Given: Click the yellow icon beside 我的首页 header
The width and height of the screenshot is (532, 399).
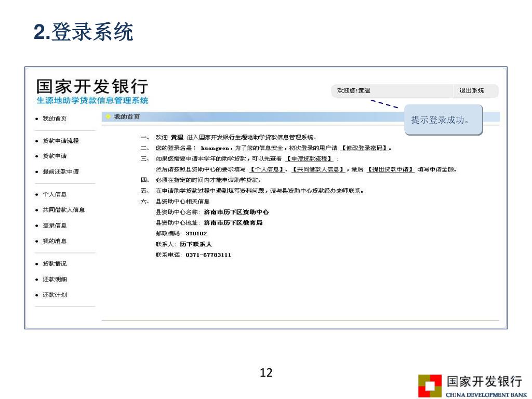Looking at the screenshot, I should coord(108,116).
